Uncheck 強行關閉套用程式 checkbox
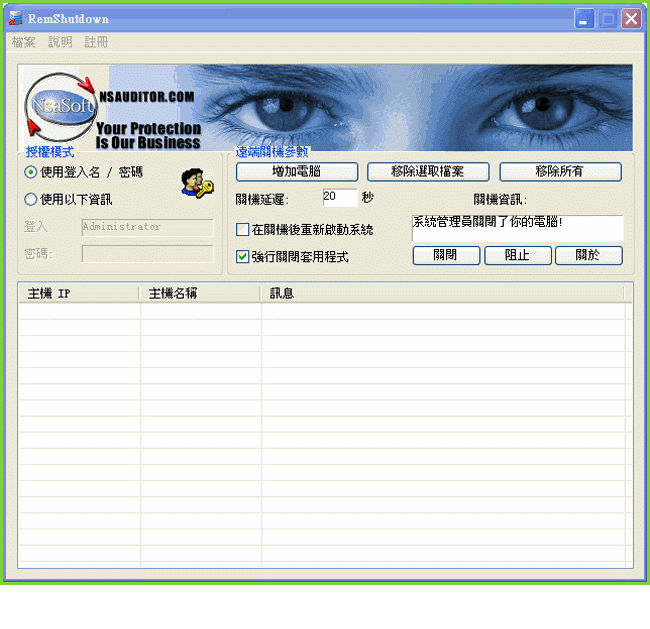Screen dimensions: 650x629 (243, 257)
